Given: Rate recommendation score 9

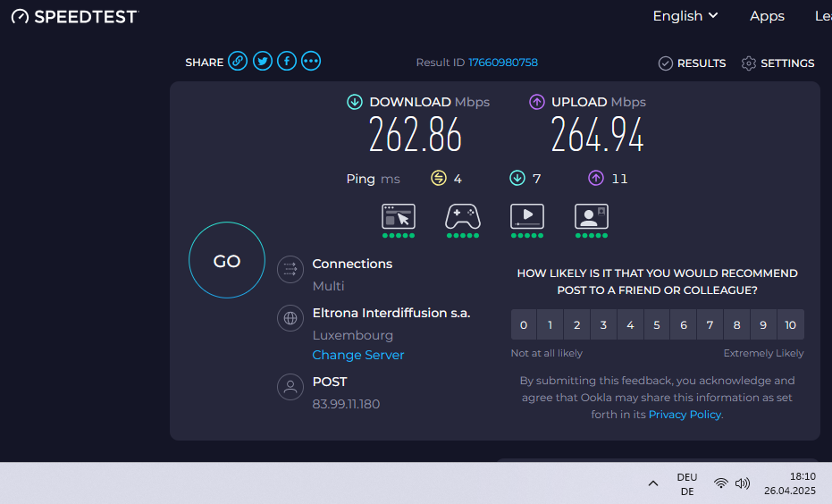Looking at the screenshot, I should (x=763, y=324).
